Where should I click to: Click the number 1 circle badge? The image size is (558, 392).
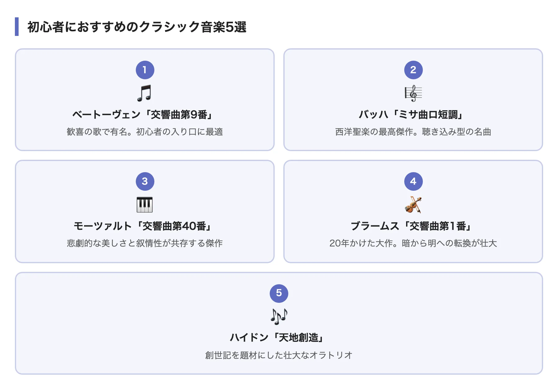click(x=145, y=70)
